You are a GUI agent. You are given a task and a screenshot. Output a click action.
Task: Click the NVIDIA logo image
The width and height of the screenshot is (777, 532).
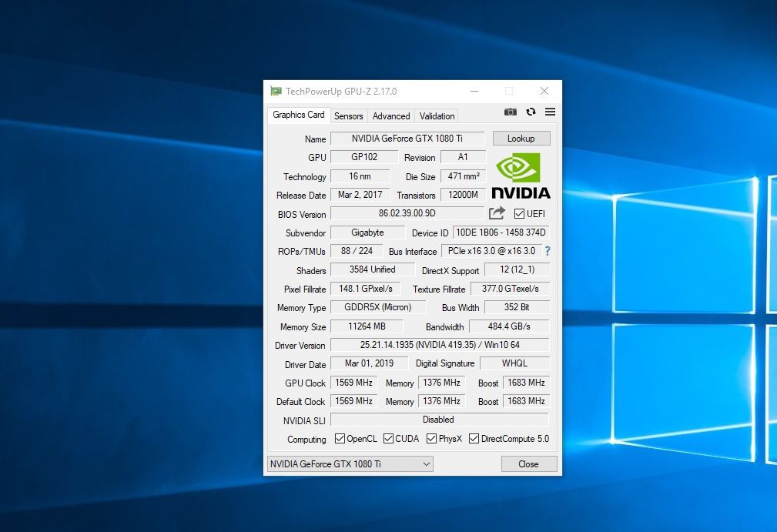tap(521, 176)
